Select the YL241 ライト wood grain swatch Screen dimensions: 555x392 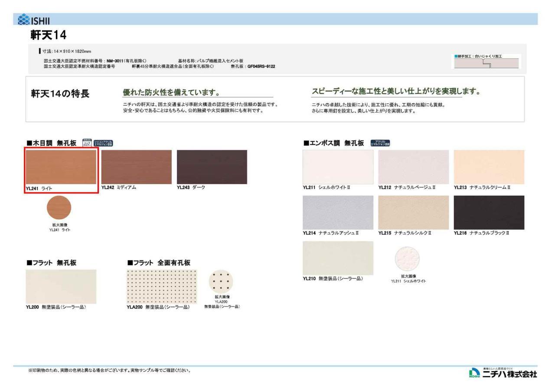[x=61, y=167]
